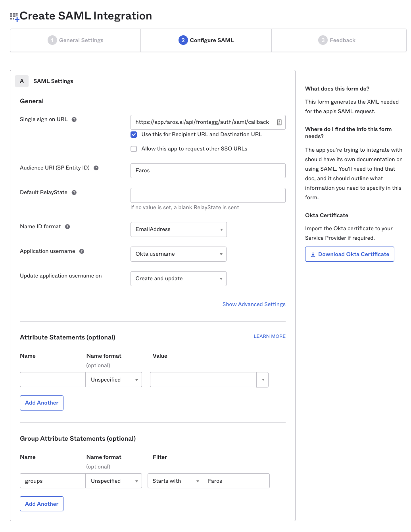Viewport: 411px width, 532px height.
Task: Click Download Okta Certificate button
Action: click(x=350, y=254)
